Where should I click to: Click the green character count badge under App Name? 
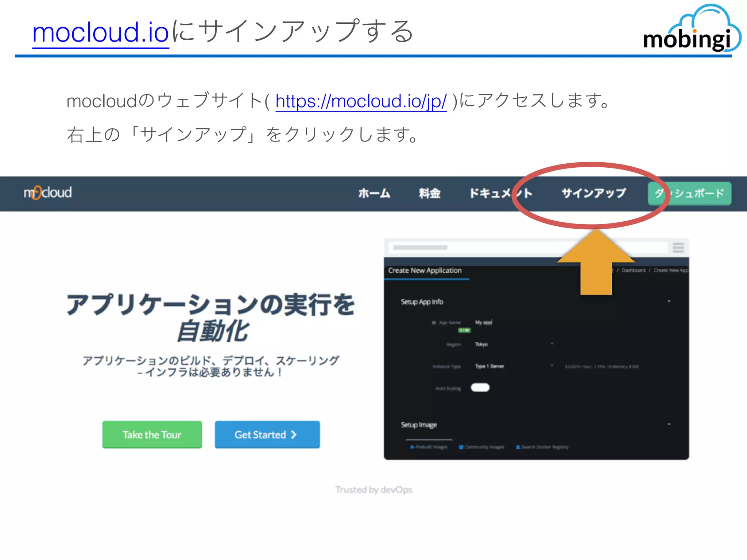tap(464, 330)
